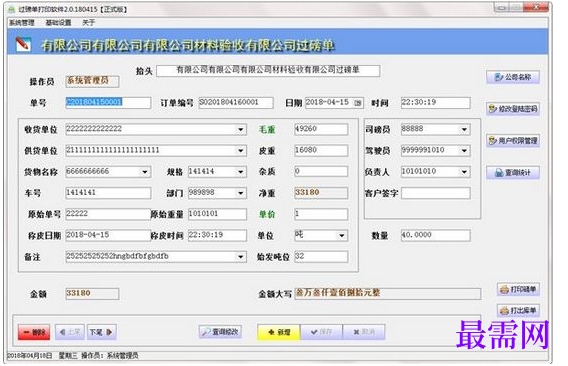Click the 金额大写 field
The height and width of the screenshot is (366, 568).
[x=388, y=294]
